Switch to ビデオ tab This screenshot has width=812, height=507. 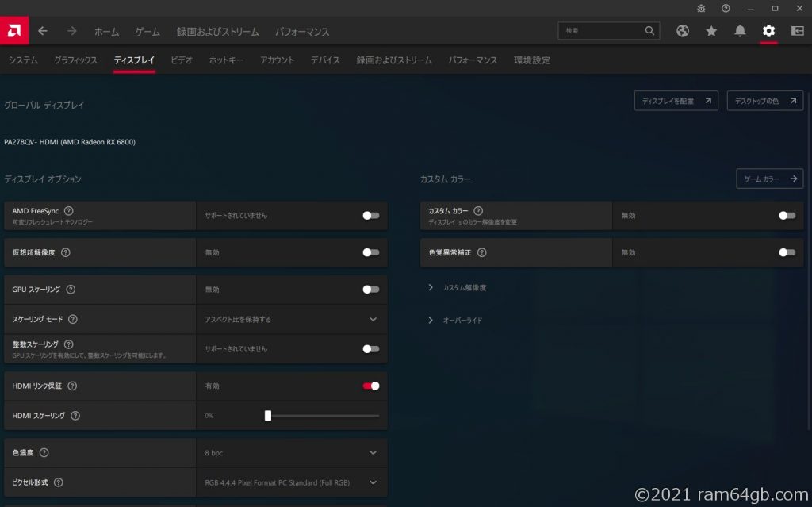(182, 60)
